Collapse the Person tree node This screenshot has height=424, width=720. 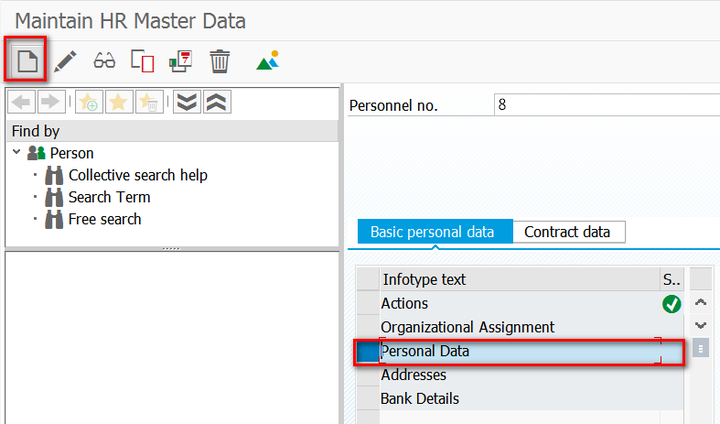17,153
